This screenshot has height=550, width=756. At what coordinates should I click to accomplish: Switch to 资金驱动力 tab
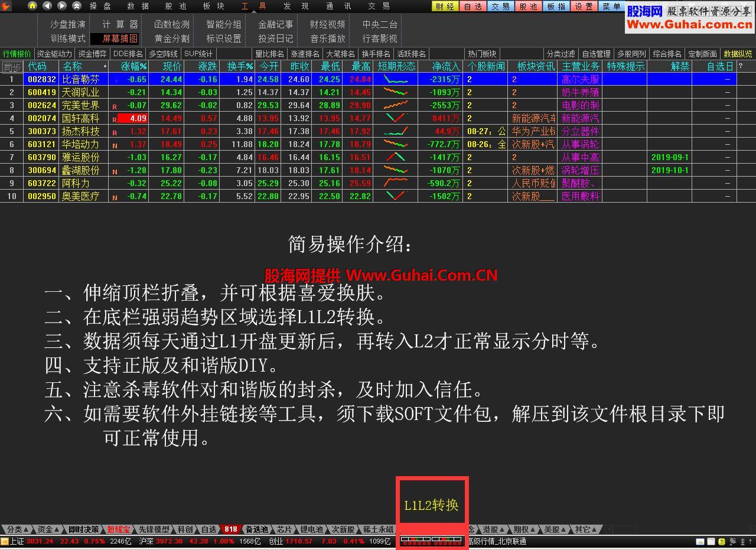click(x=54, y=54)
